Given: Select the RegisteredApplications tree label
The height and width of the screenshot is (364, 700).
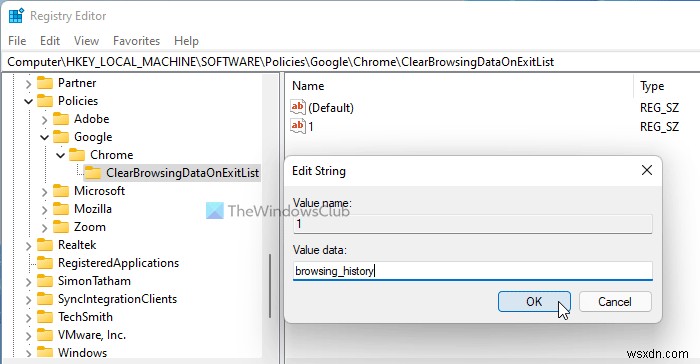Looking at the screenshot, I should (118, 263).
